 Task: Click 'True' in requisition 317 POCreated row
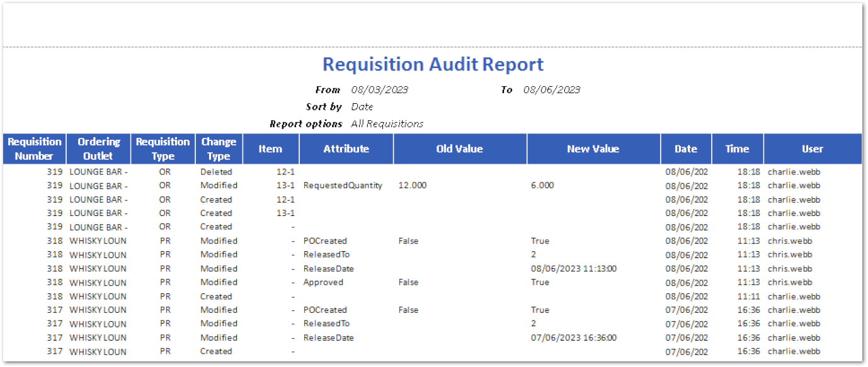[540, 310]
